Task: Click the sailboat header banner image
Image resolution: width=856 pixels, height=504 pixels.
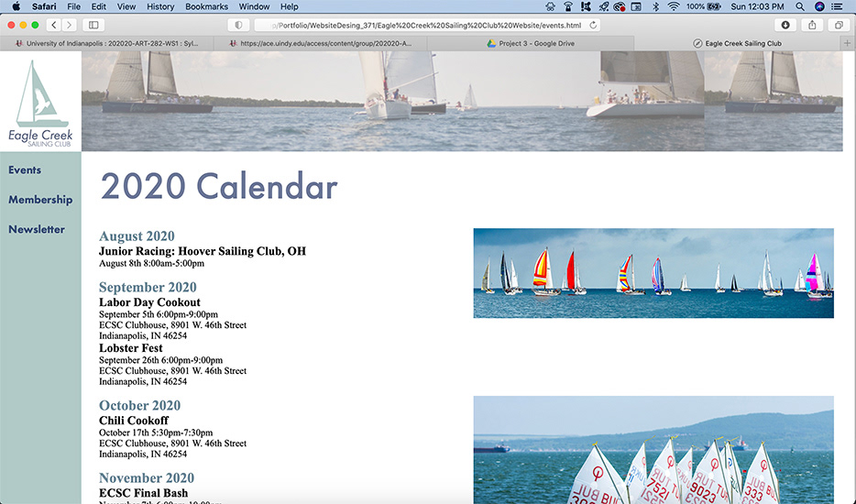Action: click(x=462, y=101)
